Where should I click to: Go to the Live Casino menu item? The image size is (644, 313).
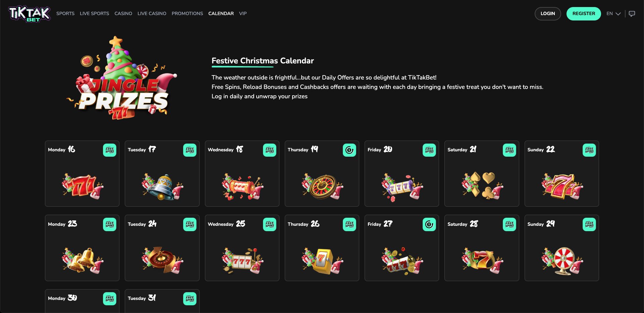tap(152, 13)
